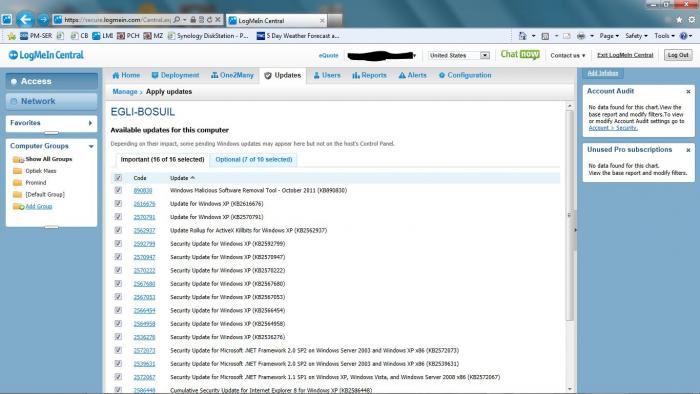The image size is (700, 394).
Task: Uncheck the update 890830 checkbox
Action: (x=118, y=190)
